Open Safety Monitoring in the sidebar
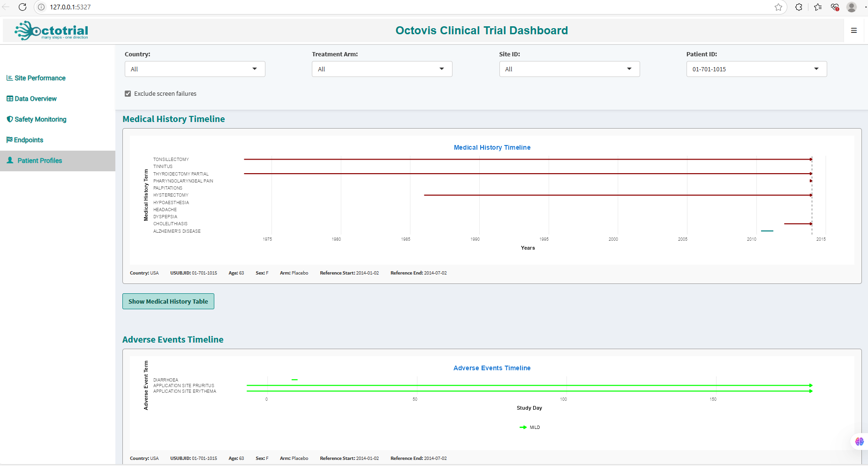The height and width of the screenshot is (466, 868). click(x=40, y=119)
